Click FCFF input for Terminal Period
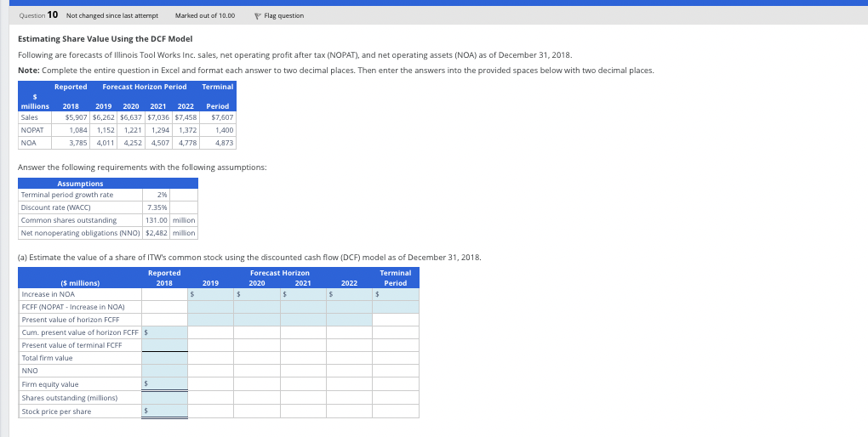 tap(396, 307)
